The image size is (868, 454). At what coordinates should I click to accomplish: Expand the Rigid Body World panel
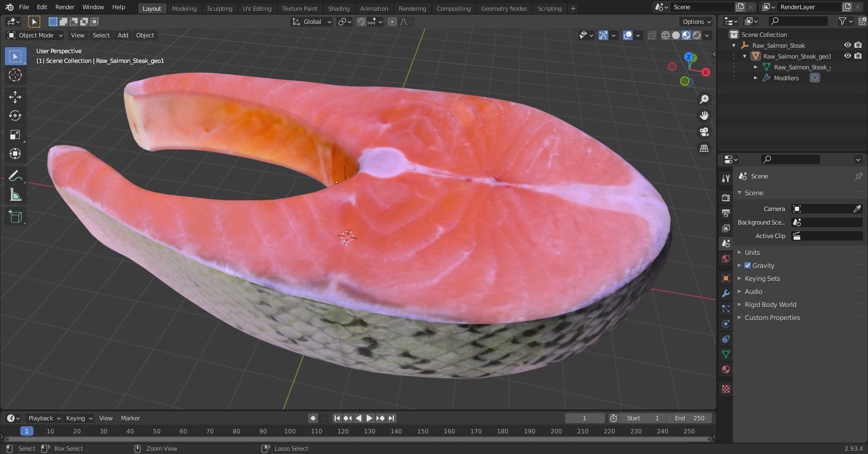(770, 304)
